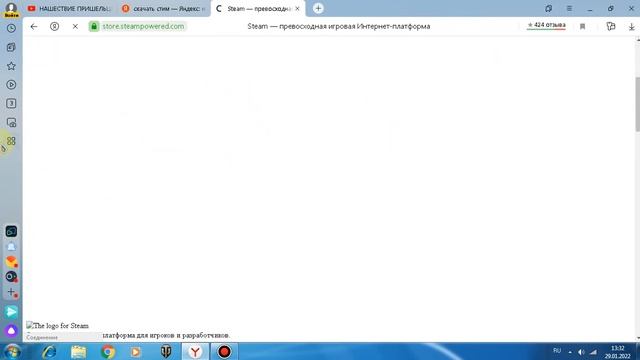Click the vertical scrollbar thumb

638,104
